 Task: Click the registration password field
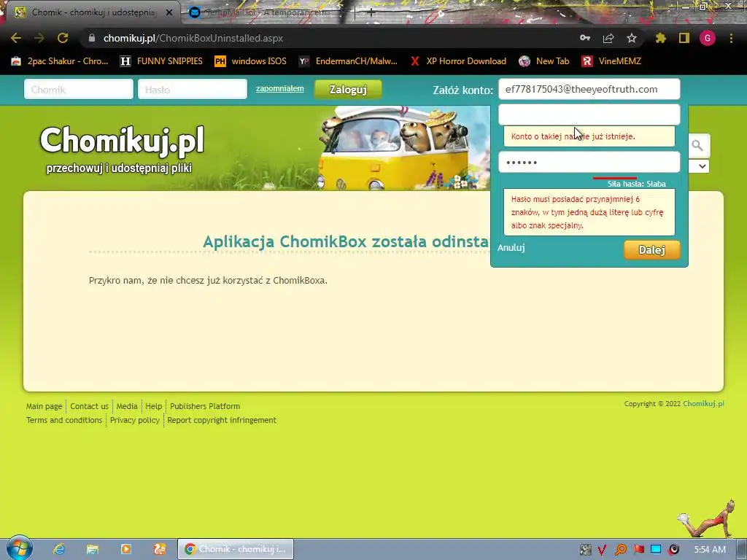[589, 163]
